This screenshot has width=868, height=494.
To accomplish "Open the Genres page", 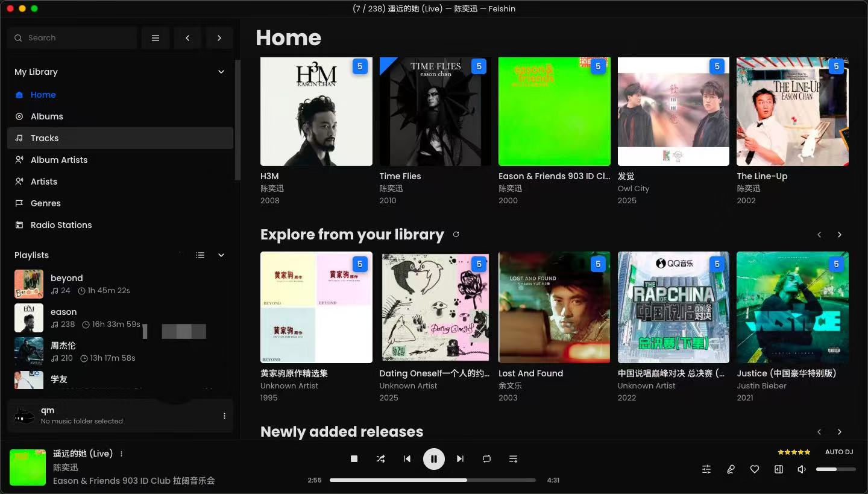I will [x=121, y=203].
